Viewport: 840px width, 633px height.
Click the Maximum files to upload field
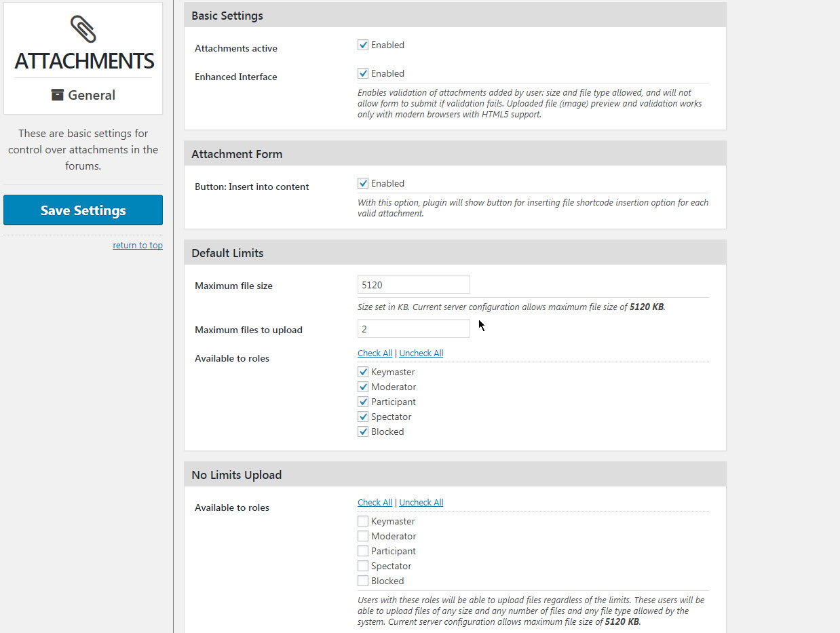point(414,329)
